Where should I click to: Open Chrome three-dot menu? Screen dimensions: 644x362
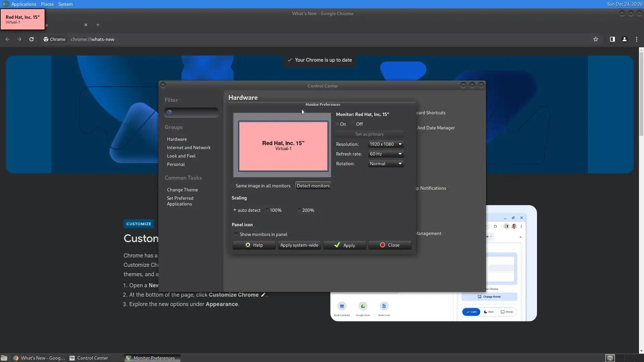(x=636, y=39)
